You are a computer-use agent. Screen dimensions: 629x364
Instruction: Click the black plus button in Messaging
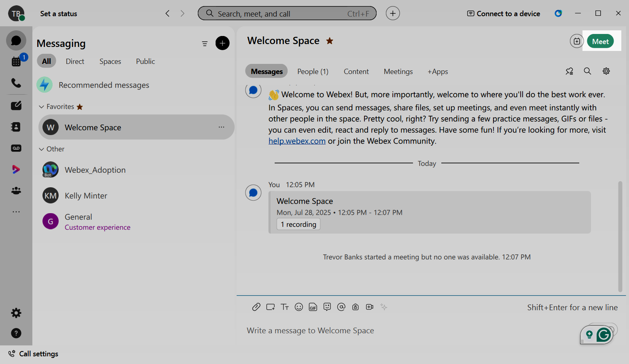(222, 43)
